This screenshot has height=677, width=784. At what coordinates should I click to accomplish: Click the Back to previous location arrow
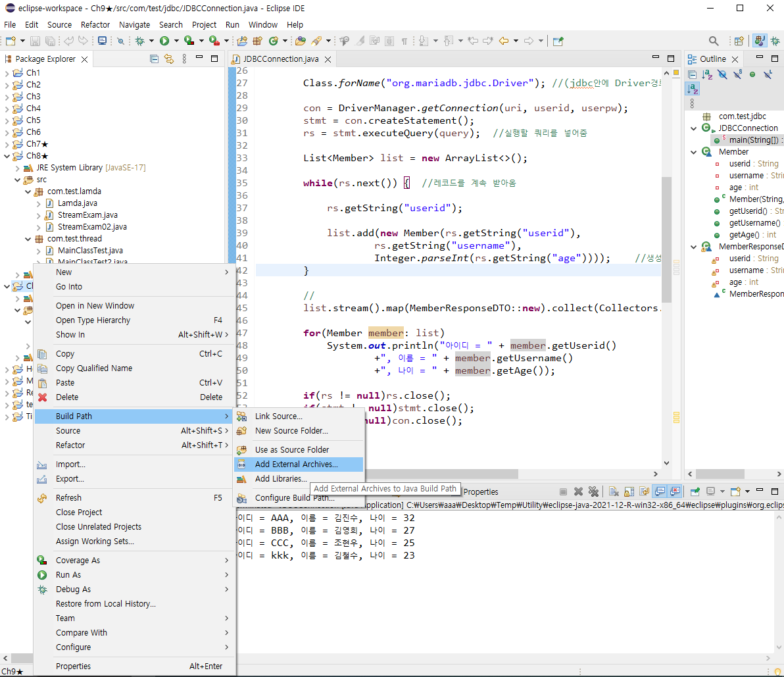pos(504,41)
